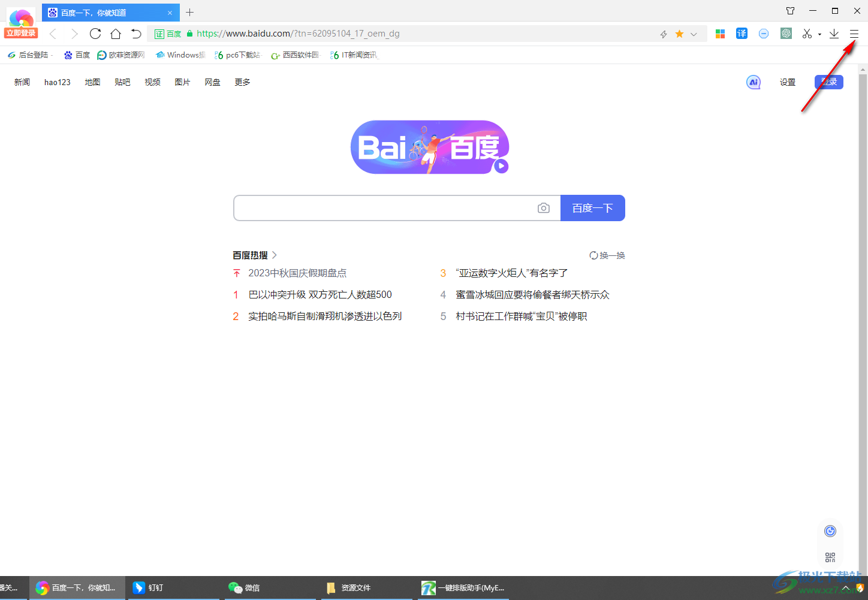Click the restore closed page (undo) icon
The width and height of the screenshot is (868, 600).
point(136,34)
